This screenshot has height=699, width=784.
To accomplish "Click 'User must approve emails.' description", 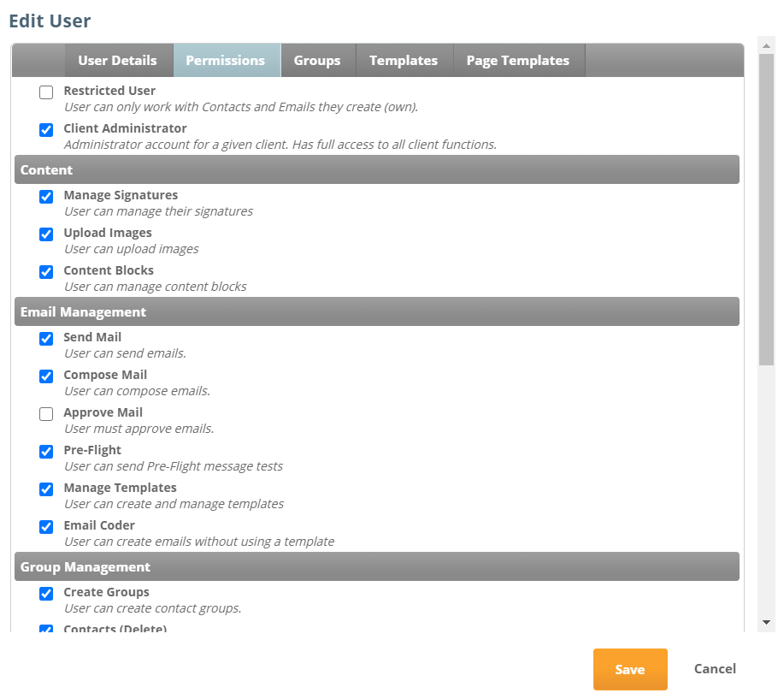I will coord(139,429).
